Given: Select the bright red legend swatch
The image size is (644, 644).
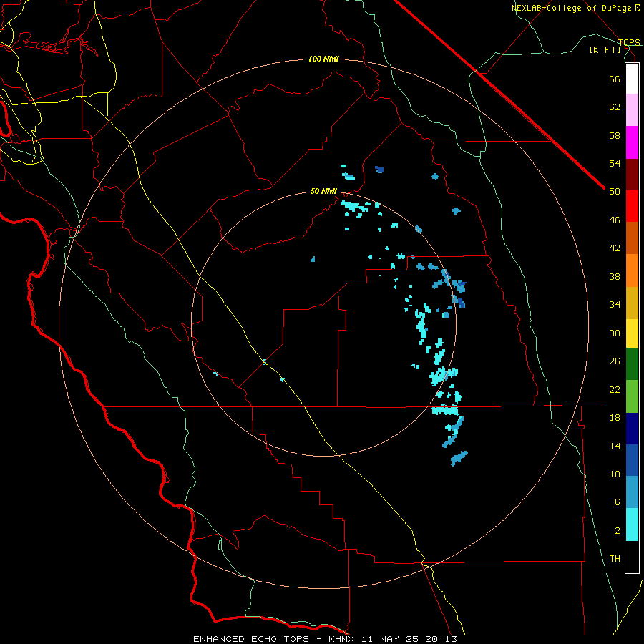Looking at the screenshot, I should [x=632, y=206].
